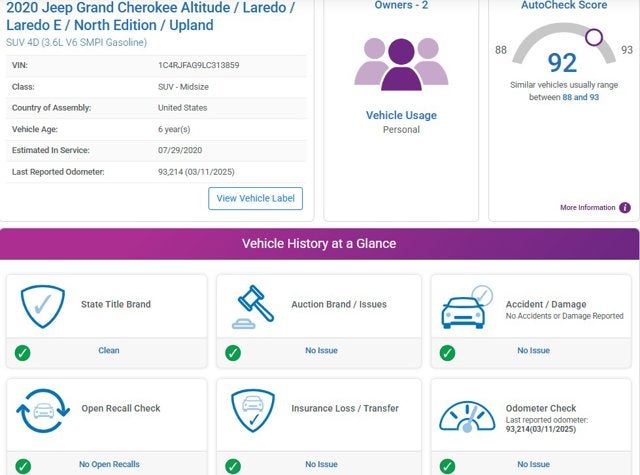Click No Issue under Accident / Damage
640x475 pixels.
click(533, 350)
